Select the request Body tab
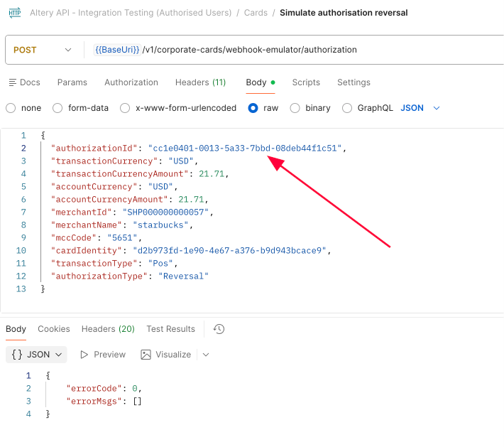The height and width of the screenshot is (447, 504). click(x=260, y=82)
